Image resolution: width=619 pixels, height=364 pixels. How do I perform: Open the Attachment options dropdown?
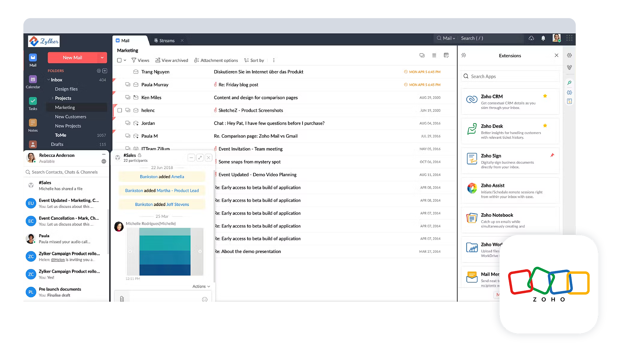pos(217,60)
